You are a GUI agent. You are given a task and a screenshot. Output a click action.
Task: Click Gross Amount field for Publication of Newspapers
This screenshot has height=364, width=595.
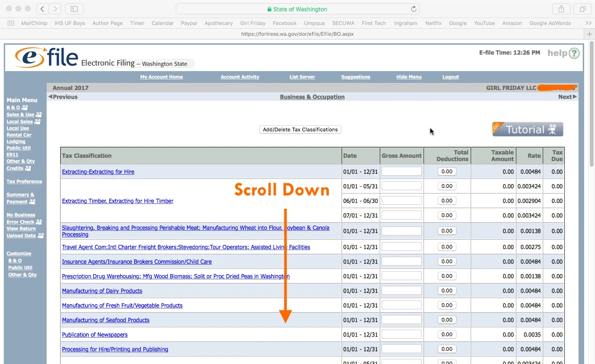401,334
